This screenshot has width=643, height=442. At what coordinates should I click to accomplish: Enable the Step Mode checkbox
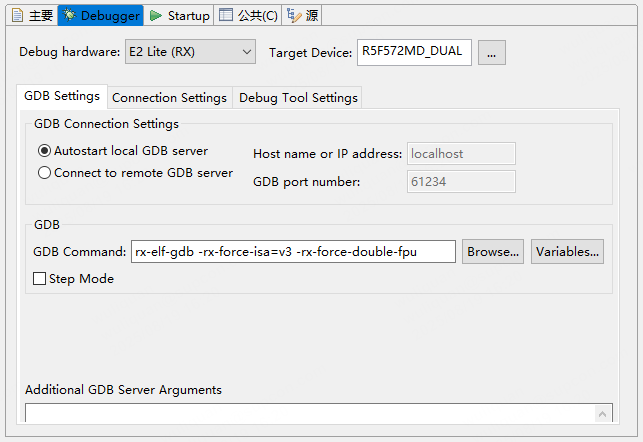click(39, 279)
